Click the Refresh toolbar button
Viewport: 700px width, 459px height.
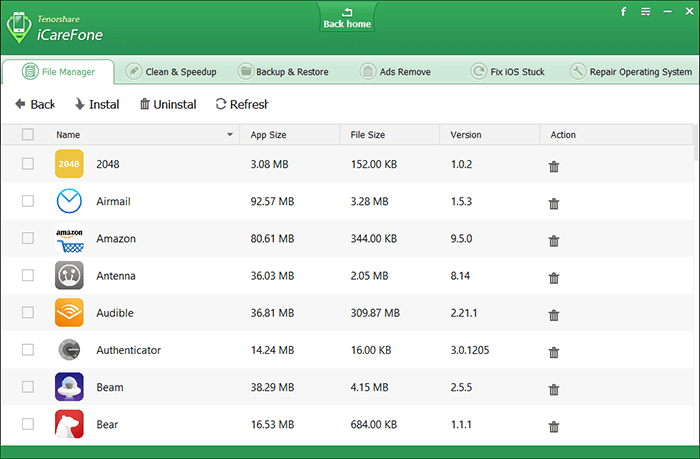pos(242,104)
